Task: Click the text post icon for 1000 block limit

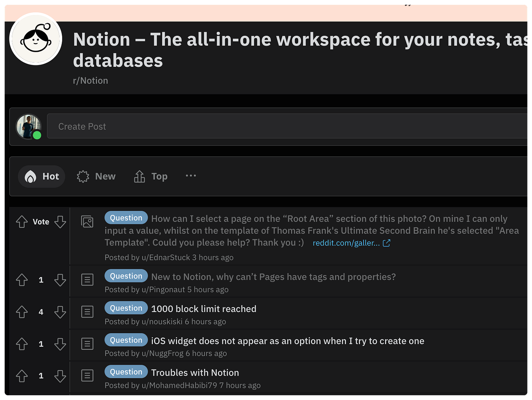Action: point(87,312)
